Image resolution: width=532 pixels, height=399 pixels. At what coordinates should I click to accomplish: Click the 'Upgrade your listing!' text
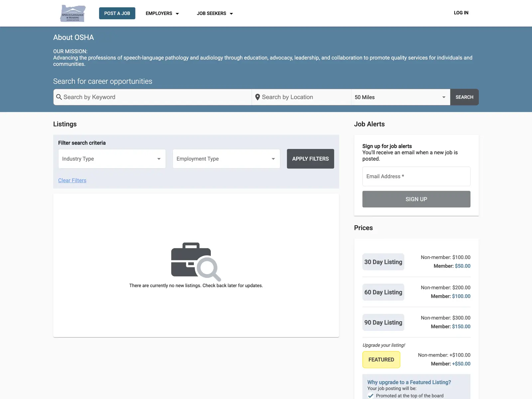[x=384, y=345]
